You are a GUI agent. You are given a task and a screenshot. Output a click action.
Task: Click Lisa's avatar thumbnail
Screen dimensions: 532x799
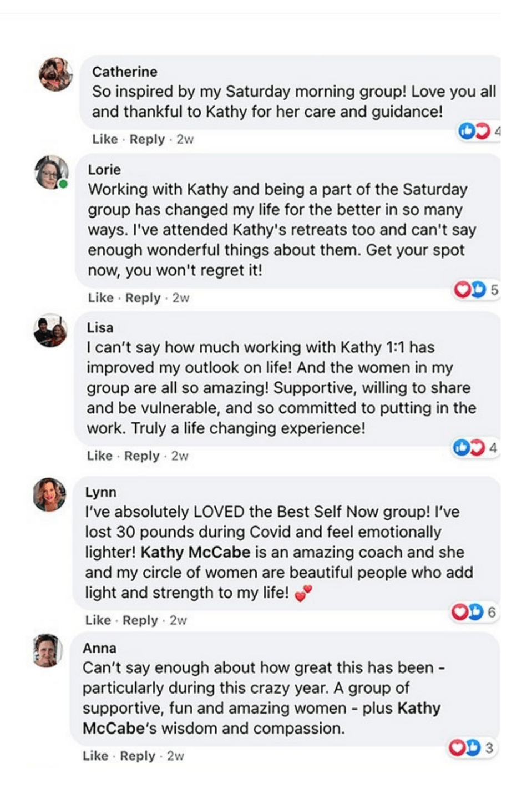click(x=50, y=331)
